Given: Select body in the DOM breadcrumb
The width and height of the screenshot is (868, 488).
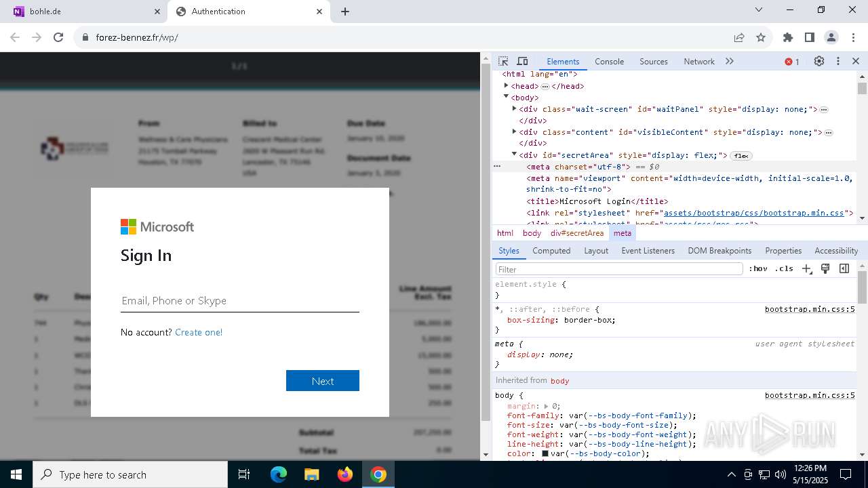Looking at the screenshot, I should point(532,232).
